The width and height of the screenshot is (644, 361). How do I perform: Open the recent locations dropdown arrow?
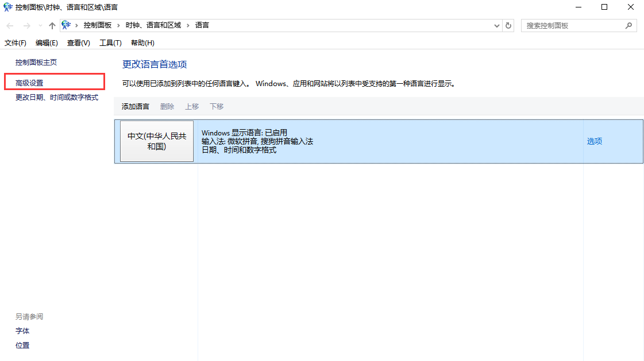(x=40, y=26)
